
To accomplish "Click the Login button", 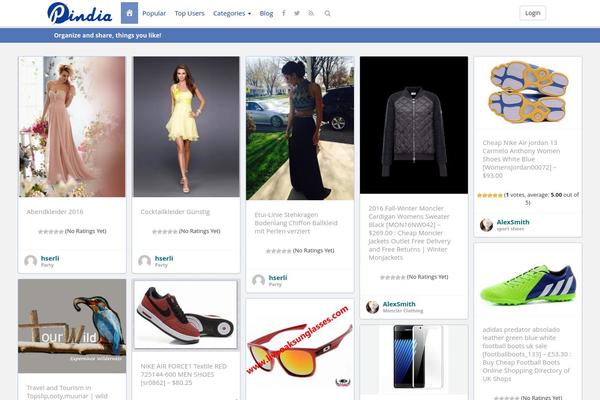I will click(533, 13).
